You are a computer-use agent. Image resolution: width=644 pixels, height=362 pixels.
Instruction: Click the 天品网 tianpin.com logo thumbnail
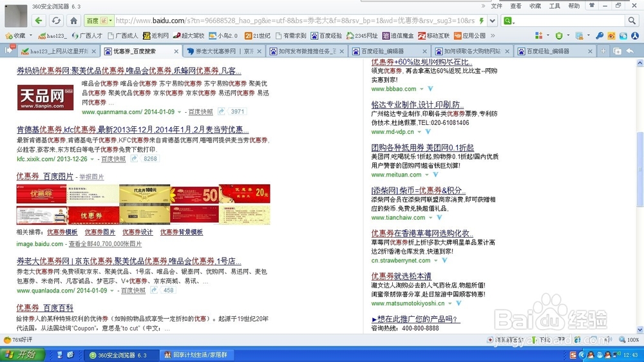(45, 97)
